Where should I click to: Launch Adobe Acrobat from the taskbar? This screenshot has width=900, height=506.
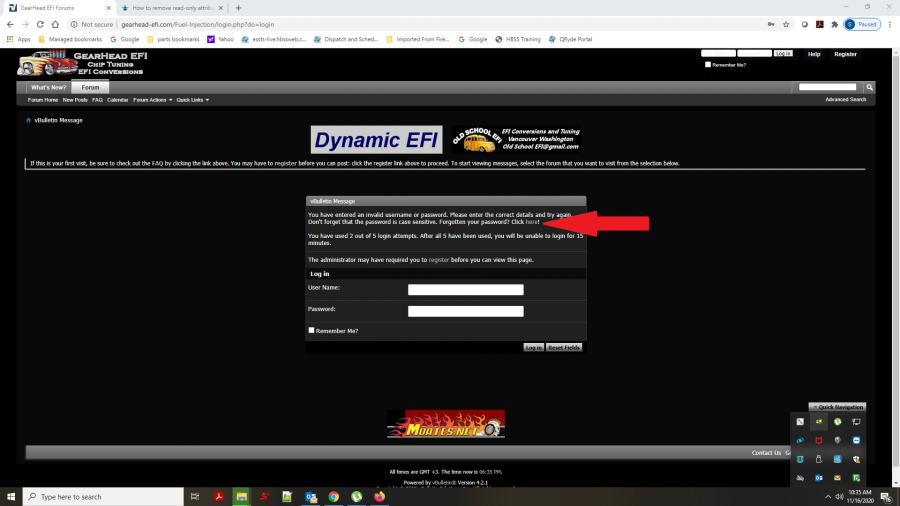pyautogui.click(x=218, y=496)
